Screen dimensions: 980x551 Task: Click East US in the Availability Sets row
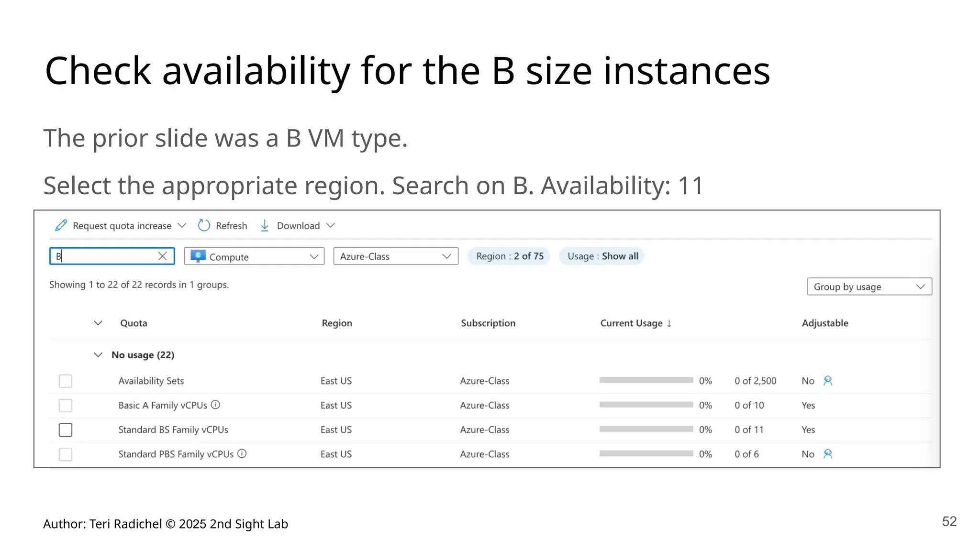pyautogui.click(x=336, y=381)
